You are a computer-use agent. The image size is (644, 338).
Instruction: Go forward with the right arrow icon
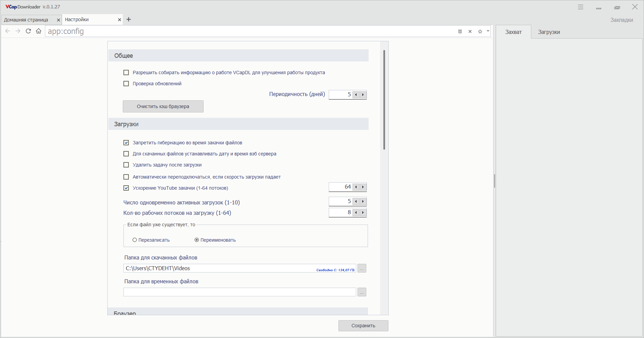coord(18,31)
